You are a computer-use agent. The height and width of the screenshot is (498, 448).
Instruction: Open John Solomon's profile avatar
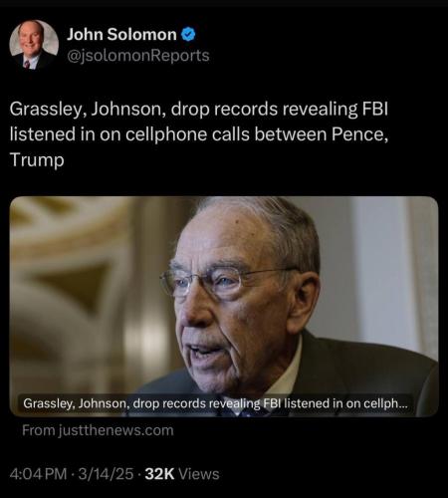[x=34, y=45]
